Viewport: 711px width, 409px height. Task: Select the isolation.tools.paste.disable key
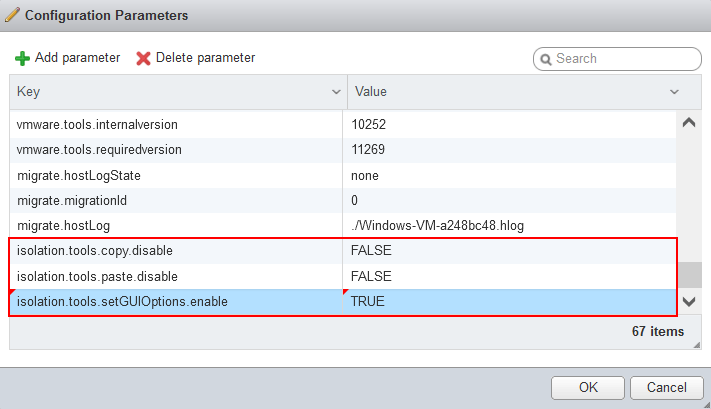point(97,277)
